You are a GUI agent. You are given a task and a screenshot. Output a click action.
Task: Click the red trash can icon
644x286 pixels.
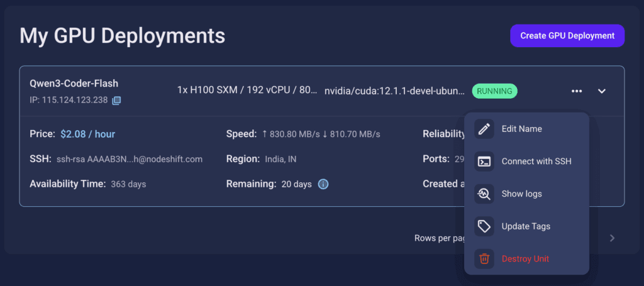click(x=484, y=258)
